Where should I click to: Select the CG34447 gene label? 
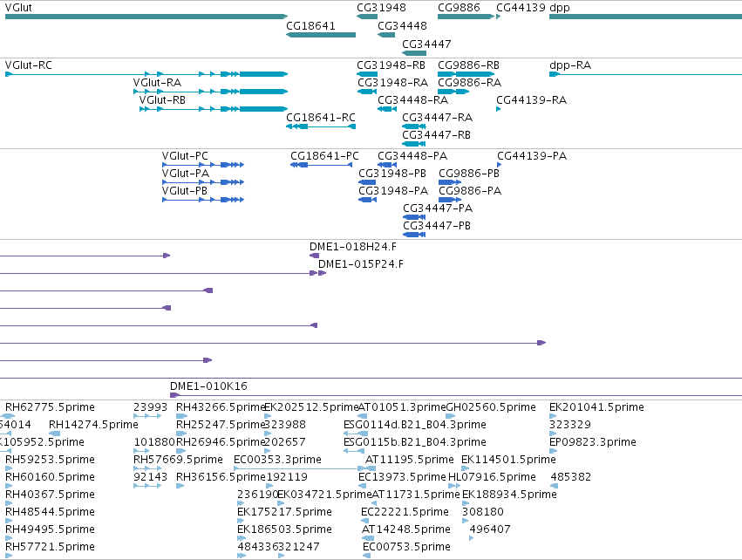426,44
